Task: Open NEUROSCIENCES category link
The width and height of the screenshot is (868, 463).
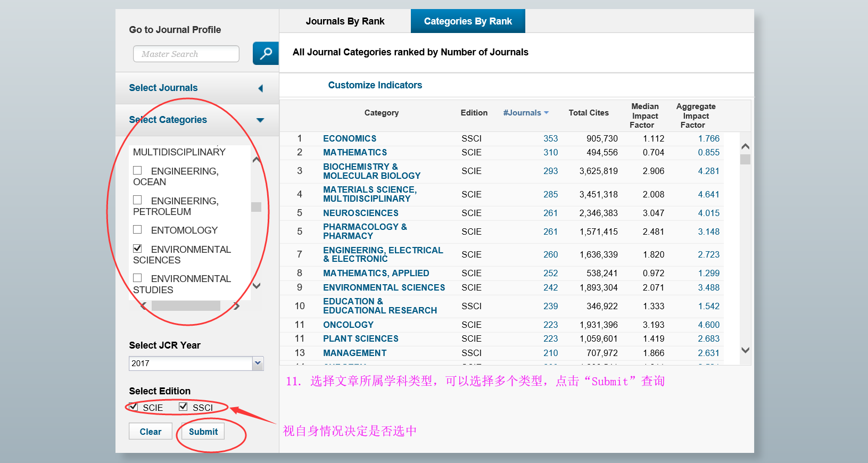Action: 361,213
